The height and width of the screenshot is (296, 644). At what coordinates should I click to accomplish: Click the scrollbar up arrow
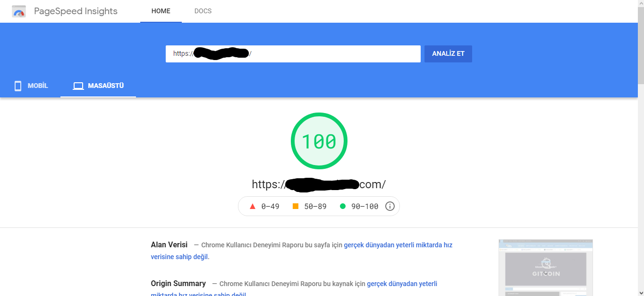click(640, 4)
